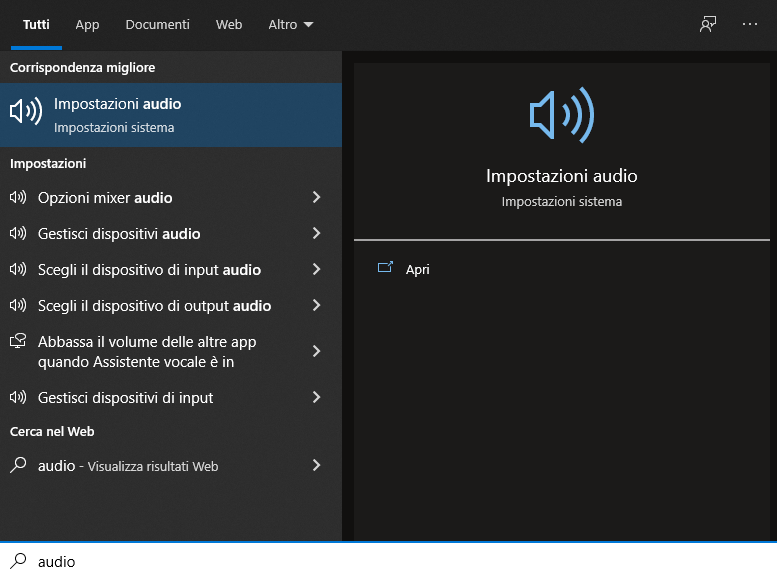The width and height of the screenshot is (777, 577).
Task: Click the magnifier icon next to web result audio
Action: click(18, 464)
